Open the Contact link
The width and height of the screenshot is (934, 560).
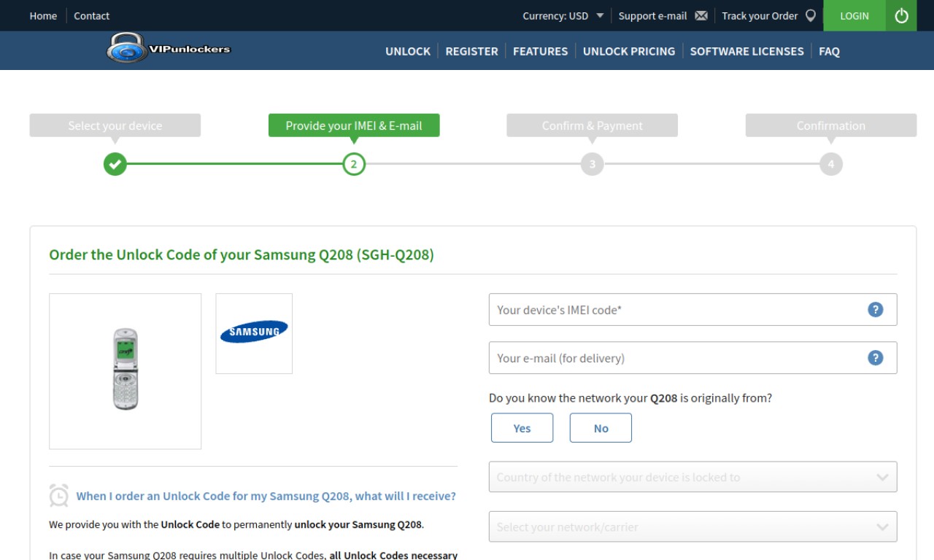[91, 15]
